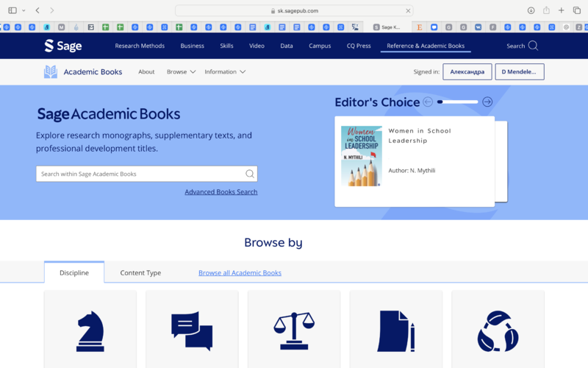Open the Video navigation item
Screen dimensions: 588x368
click(257, 46)
